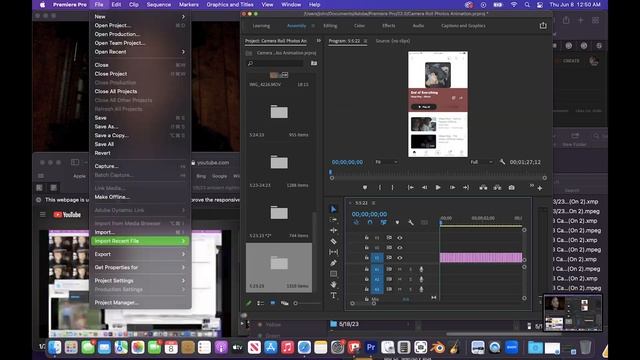Click the Lift button

(x=483, y=187)
